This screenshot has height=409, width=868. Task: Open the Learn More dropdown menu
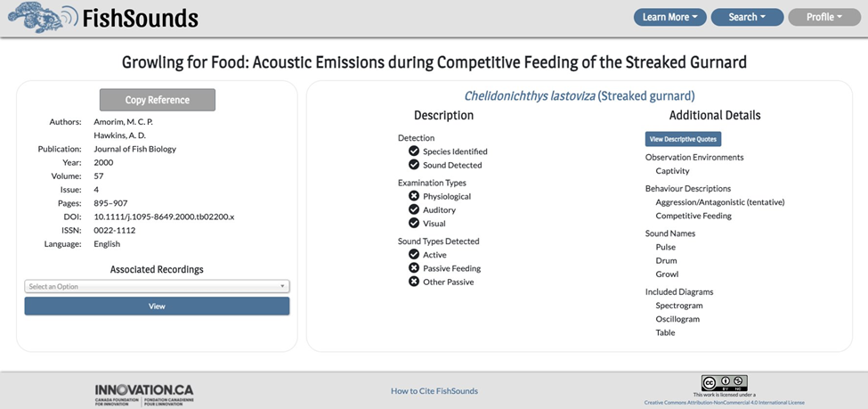(x=669, y=17)
